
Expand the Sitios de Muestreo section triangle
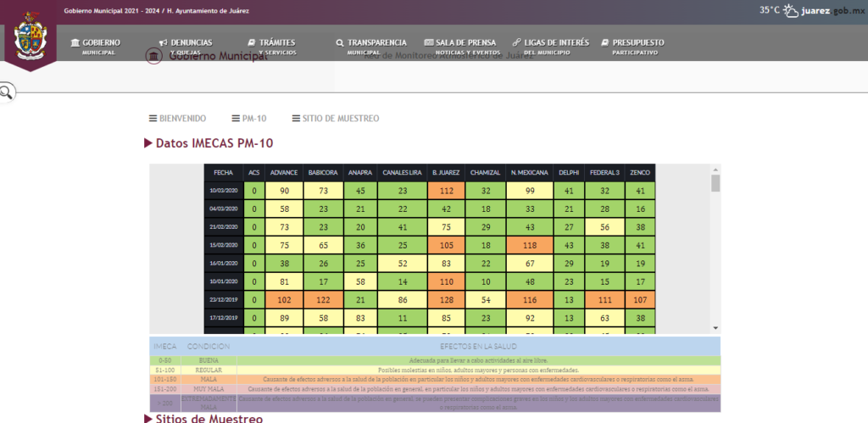coord(148,418)
